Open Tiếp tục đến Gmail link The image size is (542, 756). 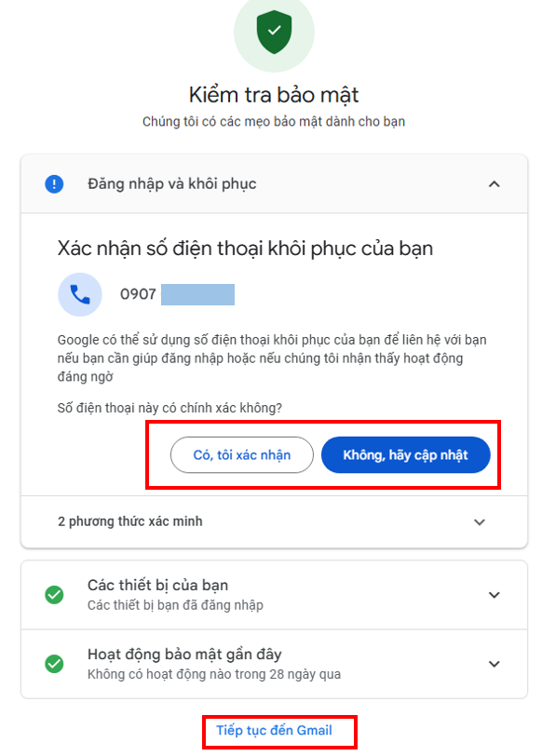[x=274, y=731]
